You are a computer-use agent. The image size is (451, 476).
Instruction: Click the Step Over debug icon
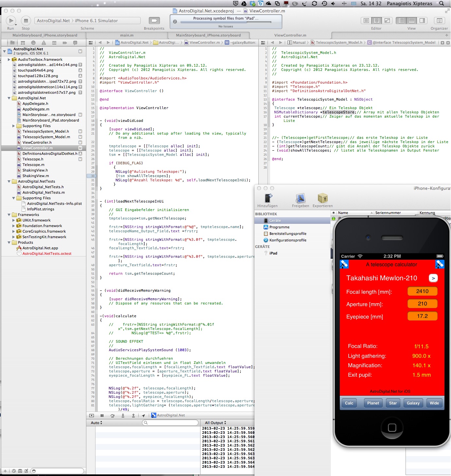[113, 416]
